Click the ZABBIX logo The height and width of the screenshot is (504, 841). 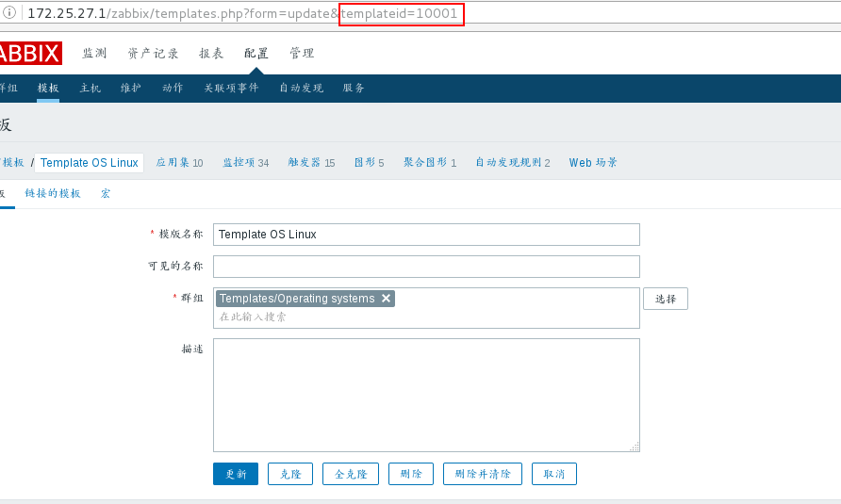pyautogui.click(x=30, y=53)
